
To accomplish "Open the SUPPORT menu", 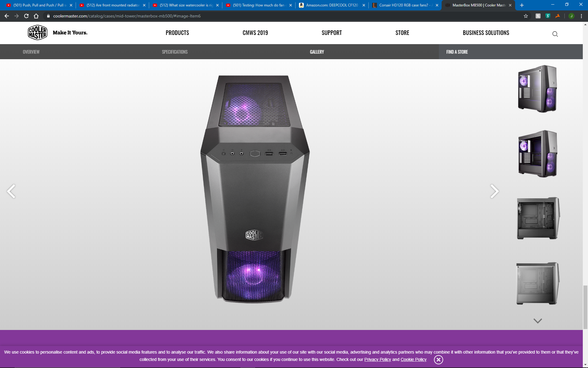I will click(332, 33).
